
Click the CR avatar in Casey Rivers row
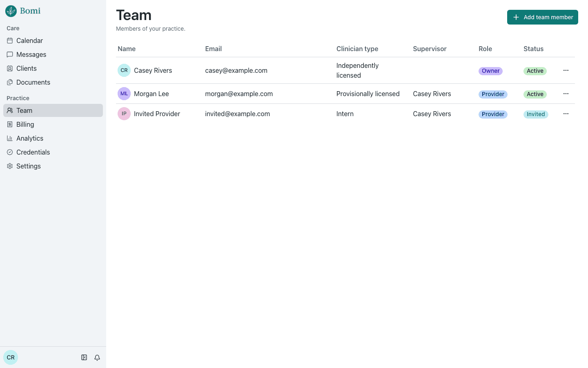click(124, 70)
